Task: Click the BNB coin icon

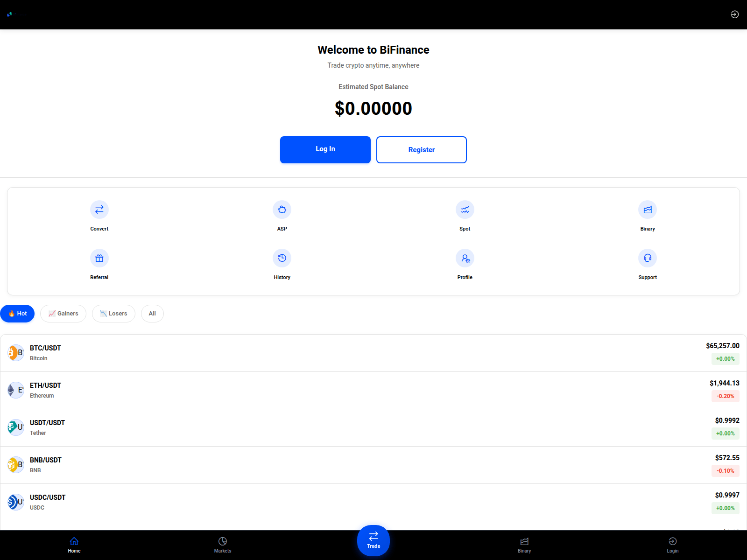Action: coord(15,465)
